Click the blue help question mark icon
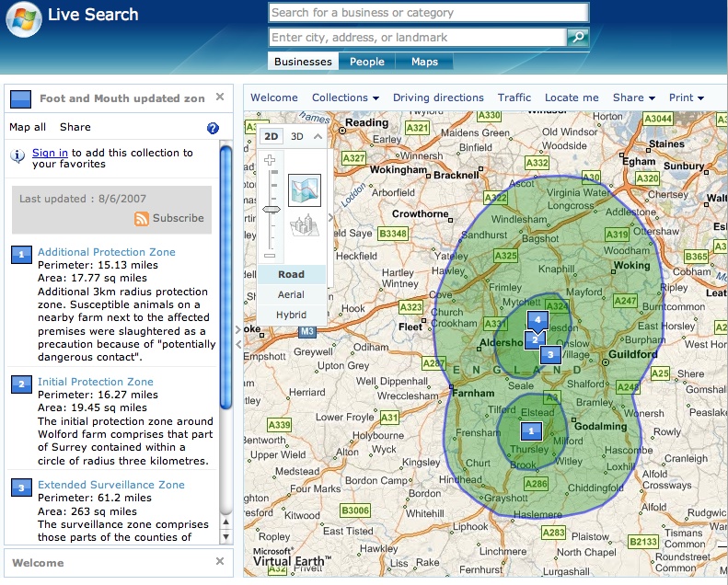Viewport: 728px width, 585px height. (x=213, y=129)
